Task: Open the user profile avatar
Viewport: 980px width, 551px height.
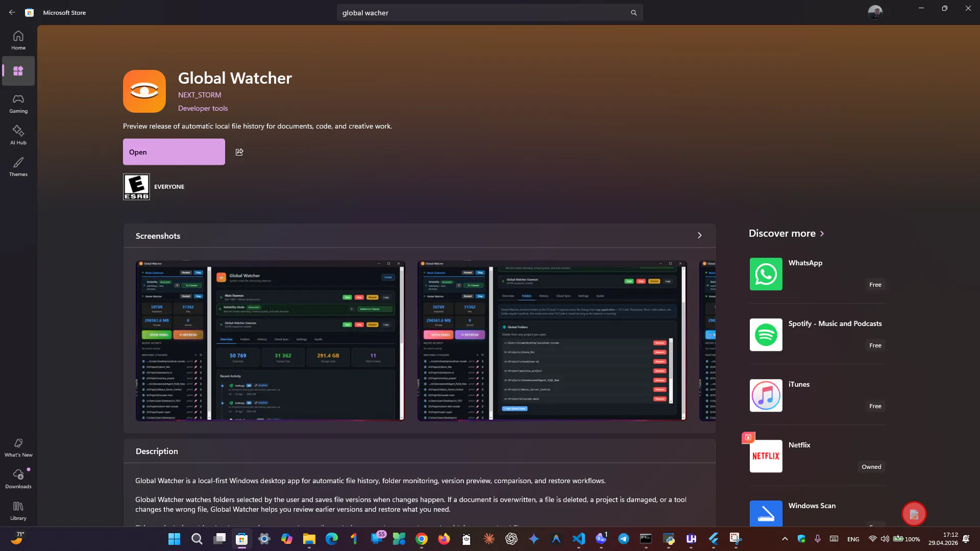Action: [x=875, y=12]
